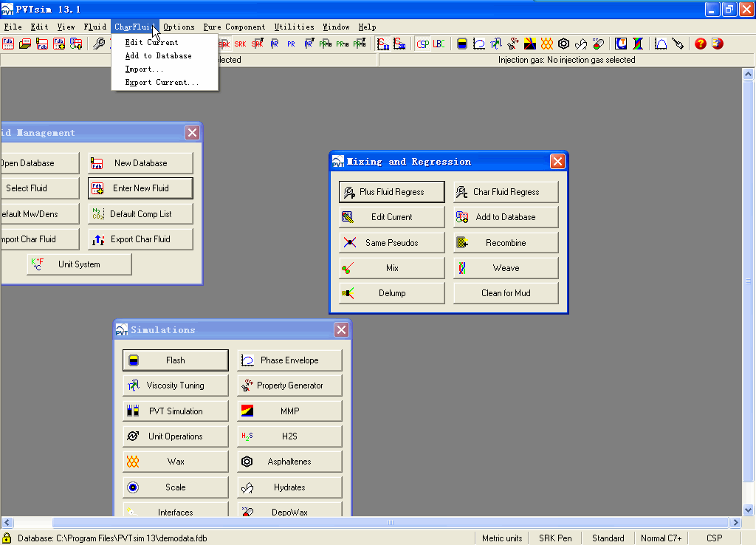Click the vertical scrollbar down arrow
756x545 pixels.
tap(749, 510)
